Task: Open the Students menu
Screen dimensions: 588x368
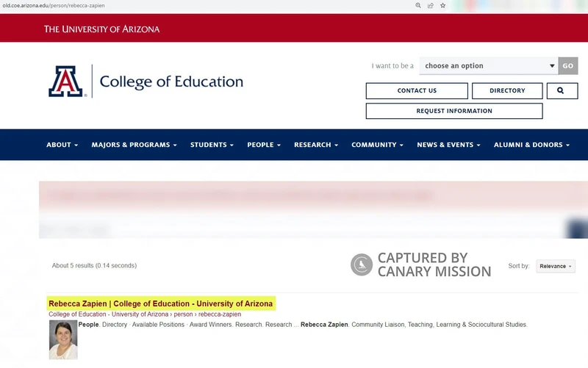Action: (x=212, y=145)
